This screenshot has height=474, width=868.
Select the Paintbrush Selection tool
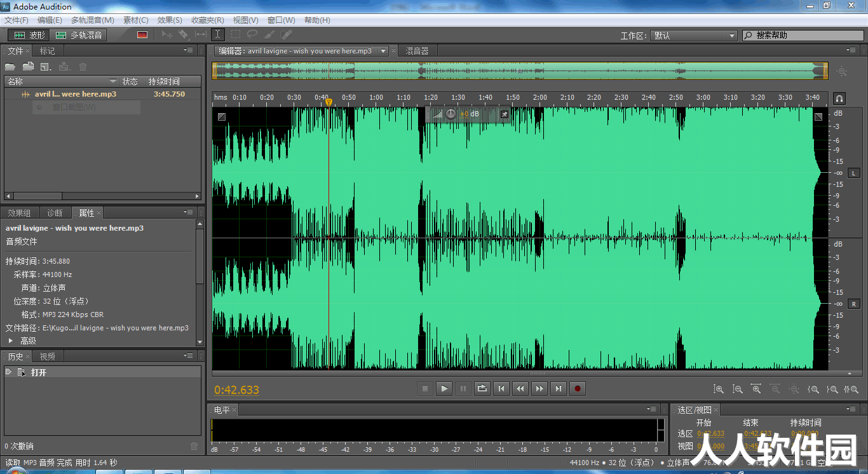[x=269, y=34]
